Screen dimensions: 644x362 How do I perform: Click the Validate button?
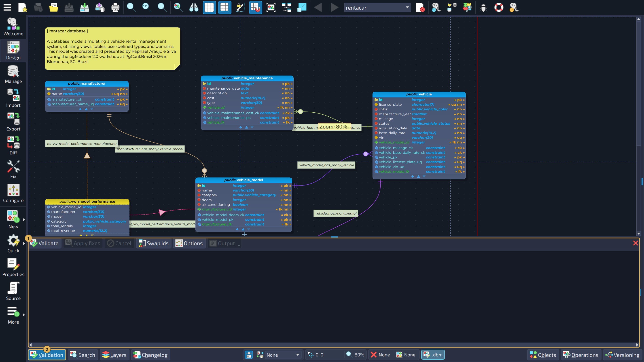44,243
